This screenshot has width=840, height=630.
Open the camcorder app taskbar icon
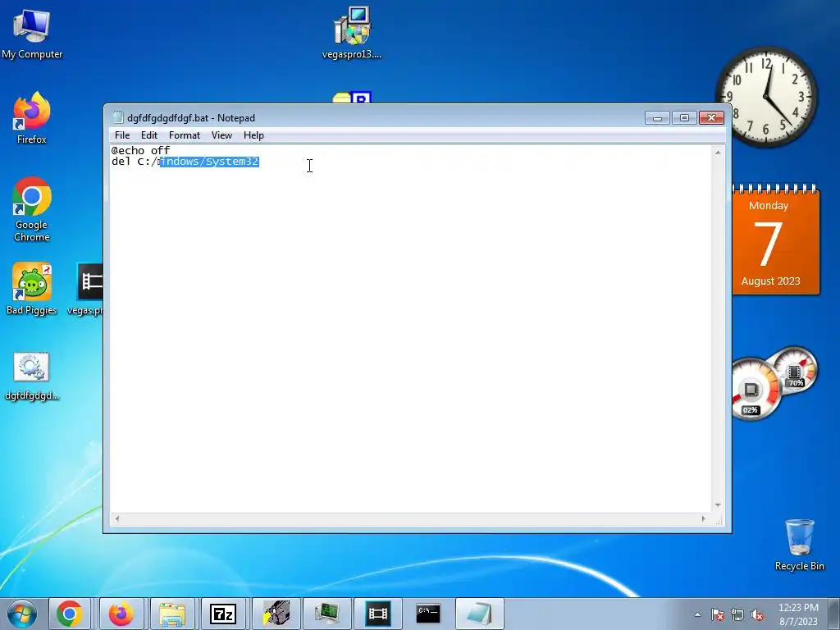click(275, 614)
